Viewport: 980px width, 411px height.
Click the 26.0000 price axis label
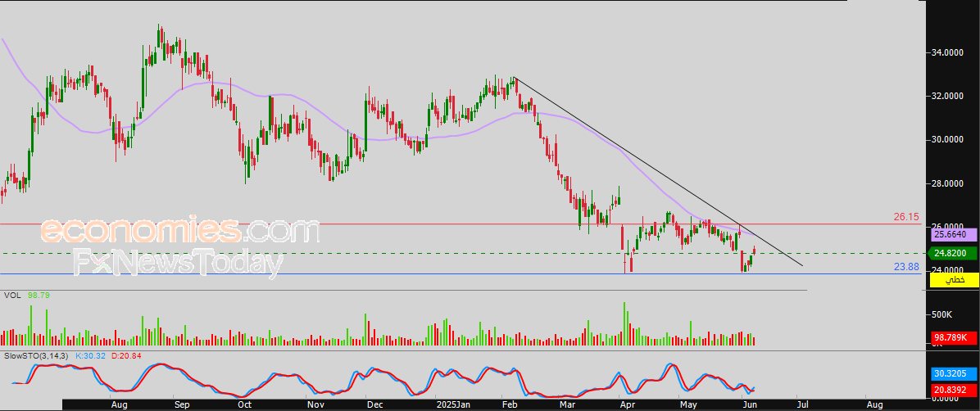(948, 226)
